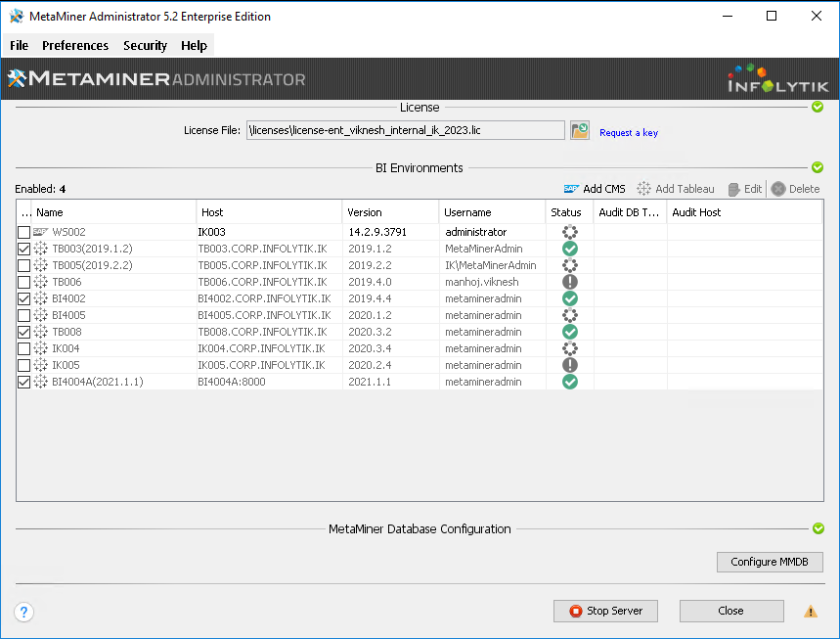
Task: Click the green status icon for TB008
Action: [x=570, y=332]
